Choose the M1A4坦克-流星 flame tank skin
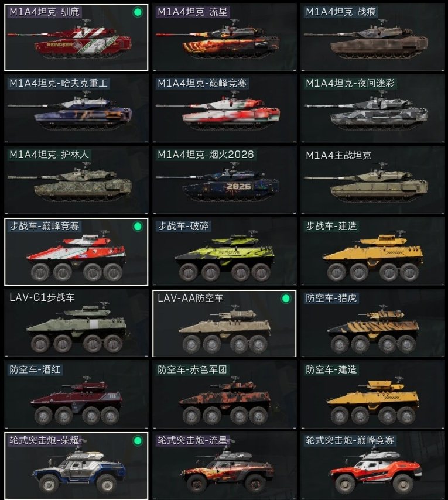This screenshot has height=500, width=448. tap(224, 37)
